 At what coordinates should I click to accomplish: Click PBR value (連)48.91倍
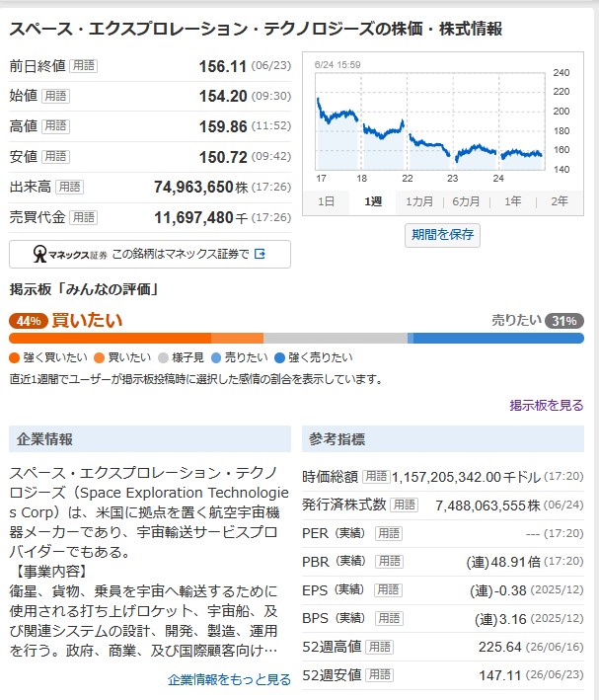503,562
